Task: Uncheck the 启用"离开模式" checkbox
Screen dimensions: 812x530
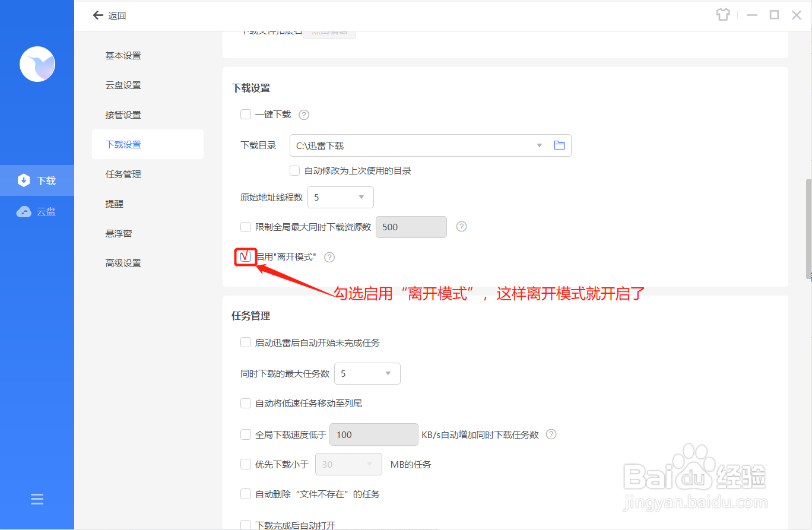Action: coord(245,256)
